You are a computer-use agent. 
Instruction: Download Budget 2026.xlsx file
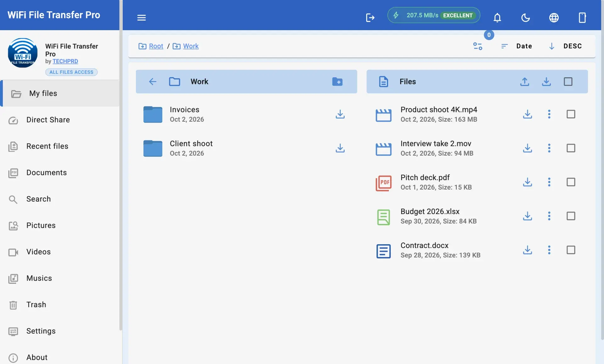pos(527,216)
